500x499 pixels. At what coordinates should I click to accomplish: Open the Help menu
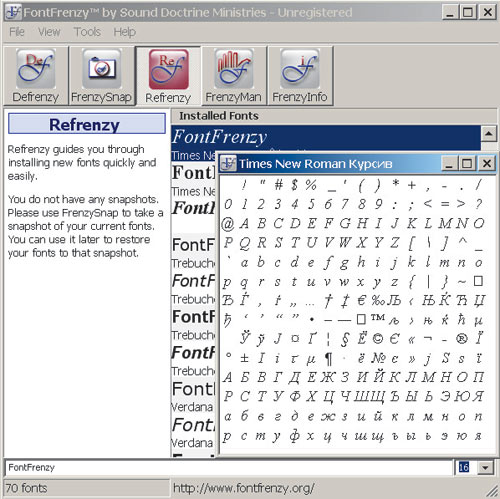124,32
